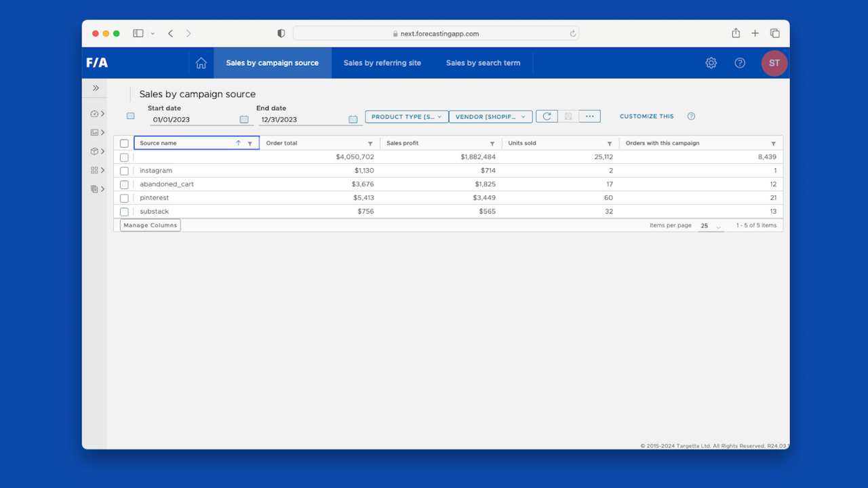Open the product box sidebar icon
Image resolution: width=868 pixels, height=488 pixels.
pyautogui.click(x=94, y=152)
